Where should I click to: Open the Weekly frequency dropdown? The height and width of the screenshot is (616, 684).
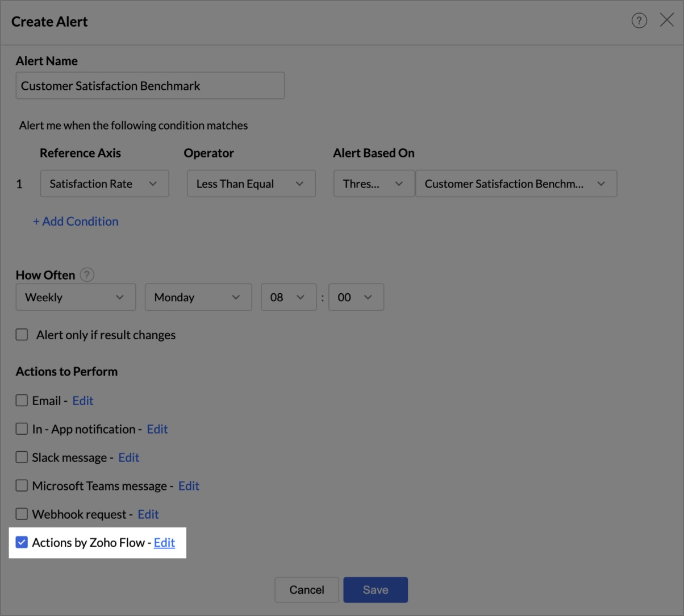pyautogui.click(x=76, y=297)
